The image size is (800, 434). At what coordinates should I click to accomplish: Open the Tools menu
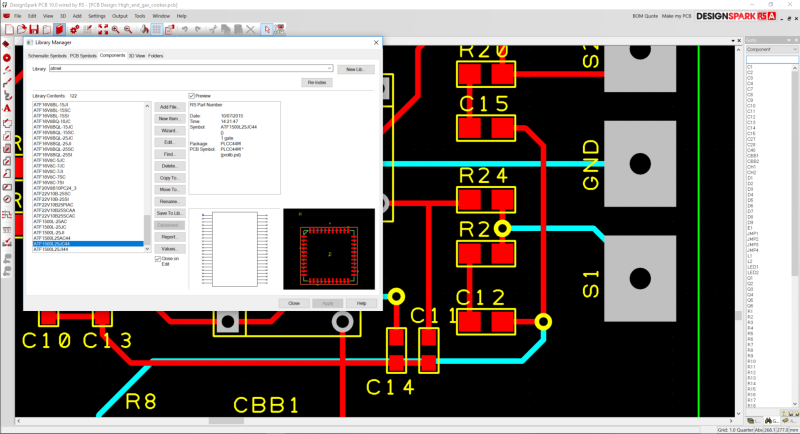(140, 16)
